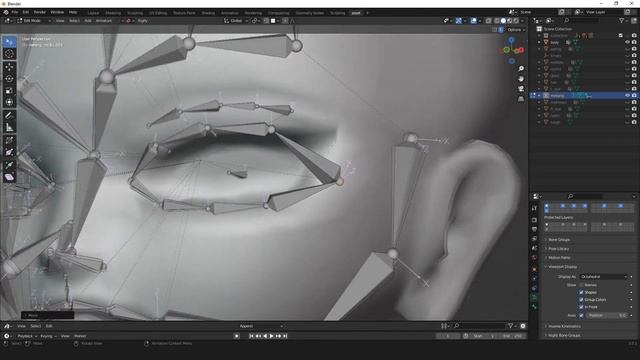Screen dimensions: 640x360
Task: Open the Render menu
Action: pos(40,12)
